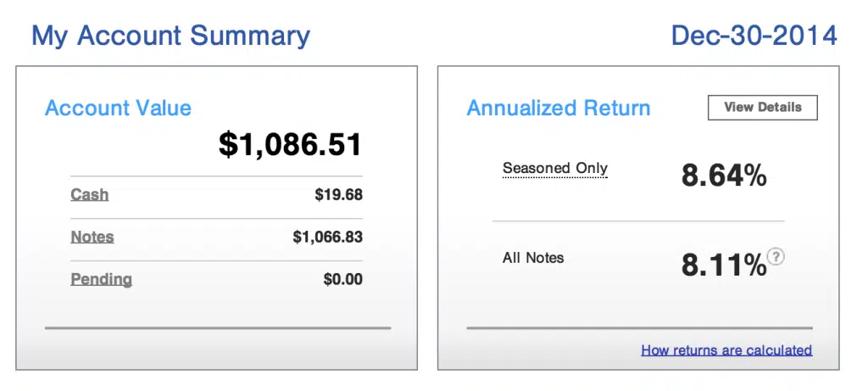Click the 8.11% all notes return figure
The width and height of the screenshot is (868, 391).
[x=722, y=265]
